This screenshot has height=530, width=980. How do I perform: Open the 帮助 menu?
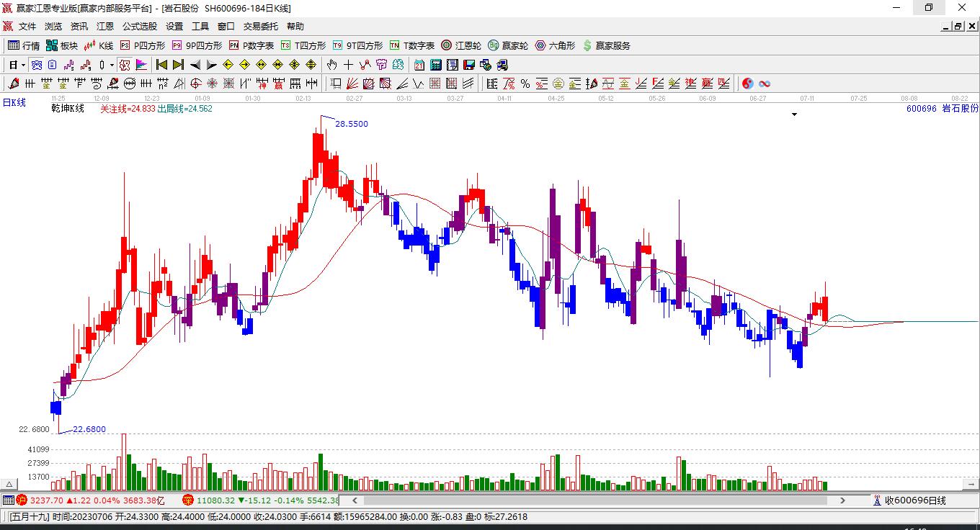295,26
